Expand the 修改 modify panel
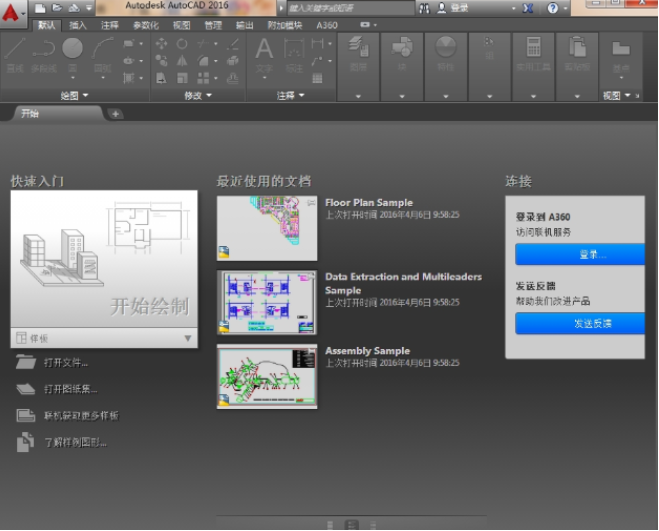 point(198,95)
